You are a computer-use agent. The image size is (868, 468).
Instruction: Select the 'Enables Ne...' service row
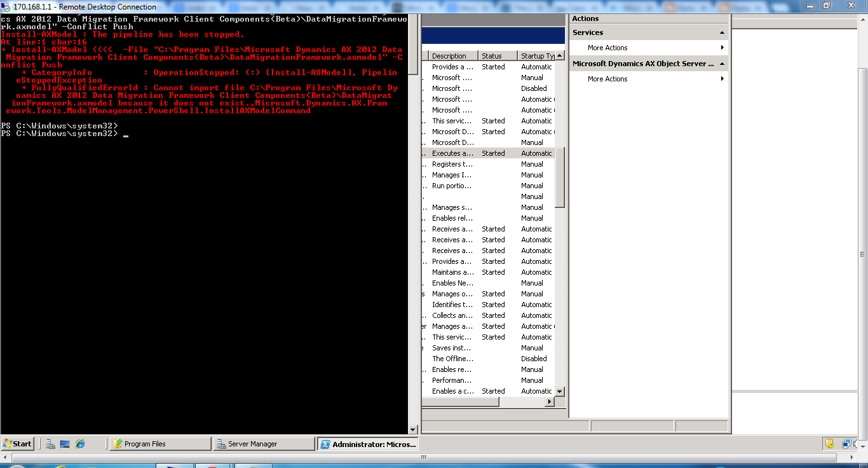[488, 283]
